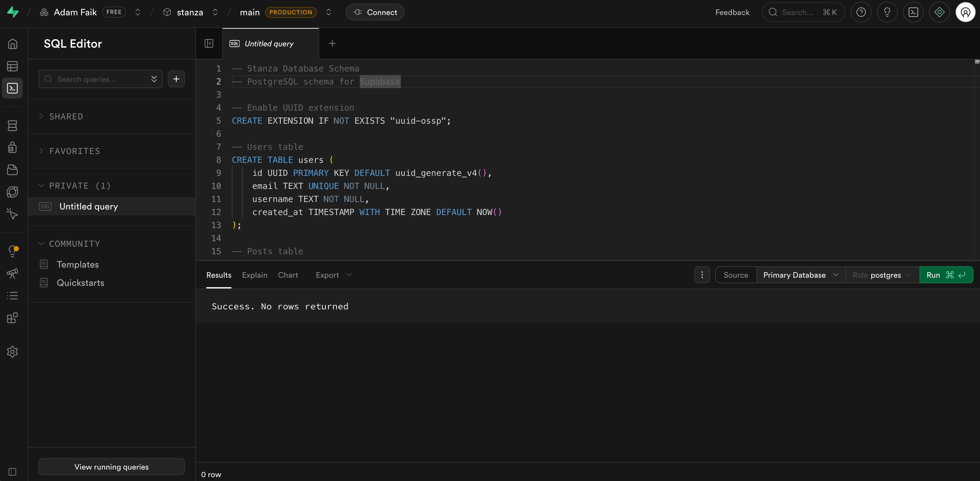Click the Home icon in sidebar
This screenshot has height=481, width=980.
pos(12,44)
